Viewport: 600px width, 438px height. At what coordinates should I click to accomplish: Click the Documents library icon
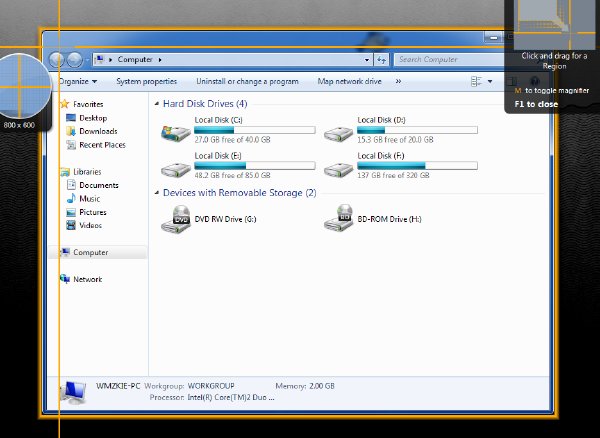(71, 185)
